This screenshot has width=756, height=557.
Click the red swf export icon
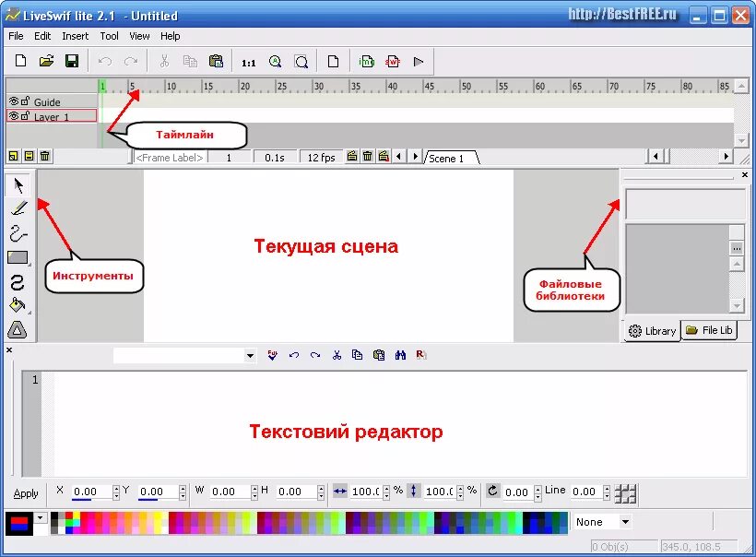pyautogui.click(x=393, y=61)
